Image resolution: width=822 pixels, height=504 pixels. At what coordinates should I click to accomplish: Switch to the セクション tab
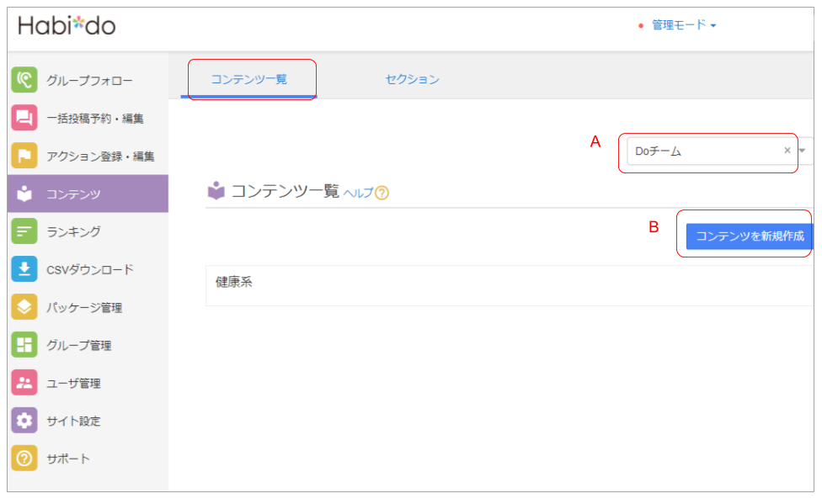[412, 79]
